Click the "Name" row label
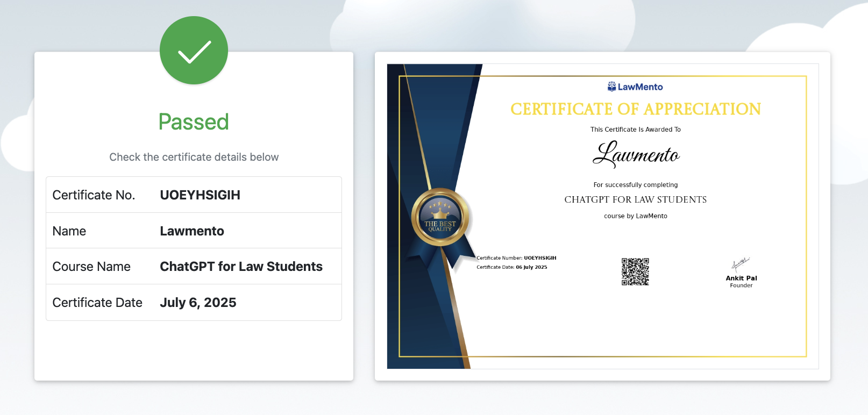 69,231
